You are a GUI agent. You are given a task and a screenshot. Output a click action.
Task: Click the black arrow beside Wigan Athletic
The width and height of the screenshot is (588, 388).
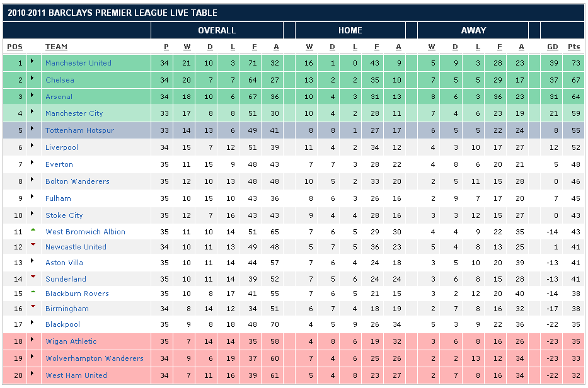(x=32, y=340)
